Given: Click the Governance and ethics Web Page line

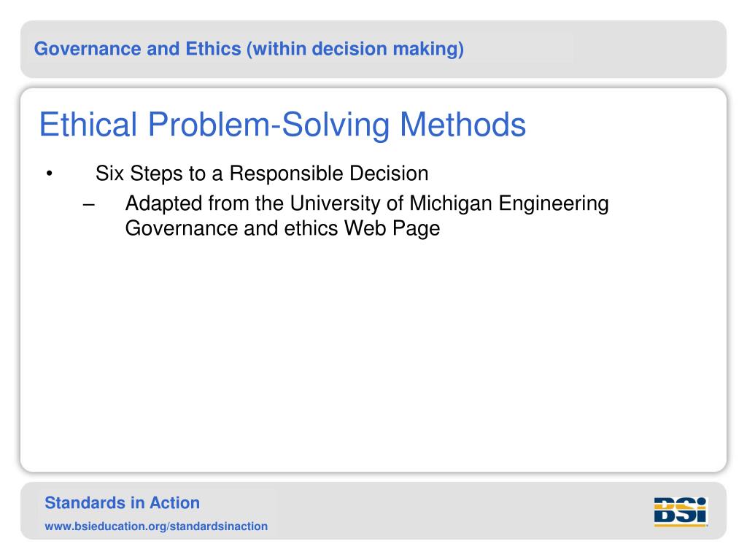Looking at the screenshot, I should [x=282, y=228].
